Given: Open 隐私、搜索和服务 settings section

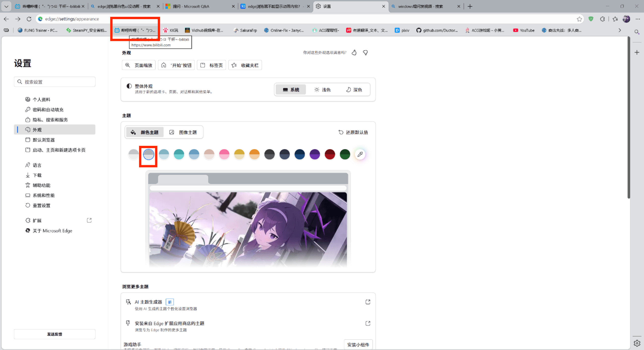Looking at the screenshot, I should (x=50, y=120).
